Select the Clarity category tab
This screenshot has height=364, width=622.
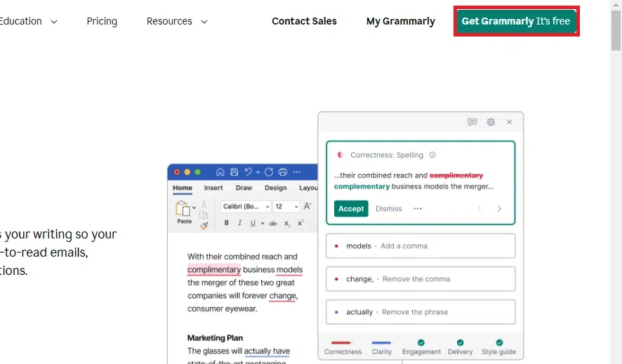coord(382,347)
